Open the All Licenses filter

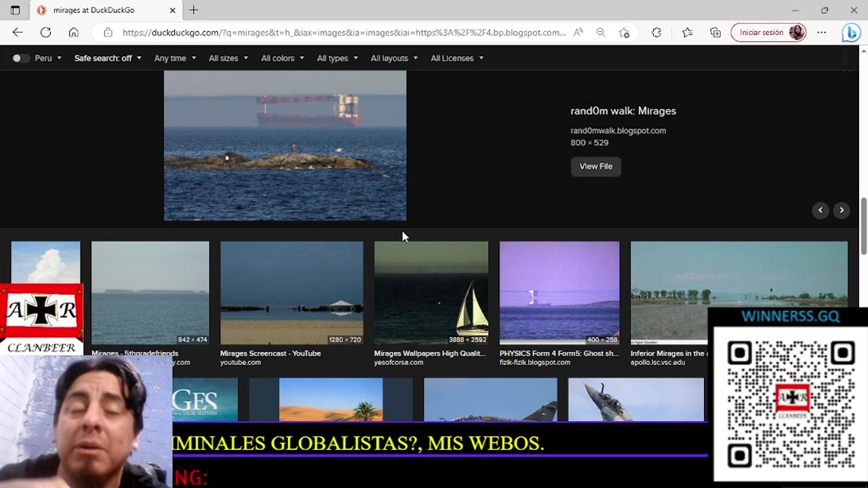tap(457, 58)
